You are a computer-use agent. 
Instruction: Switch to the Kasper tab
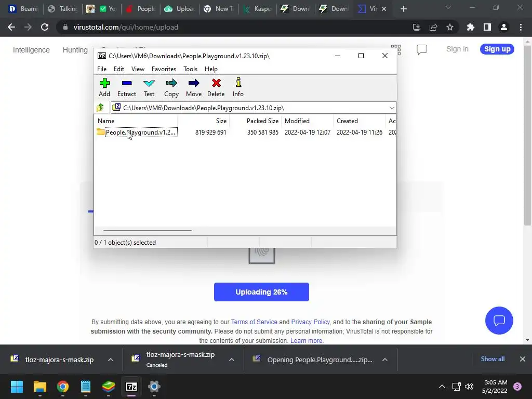[x=258, y=9]
